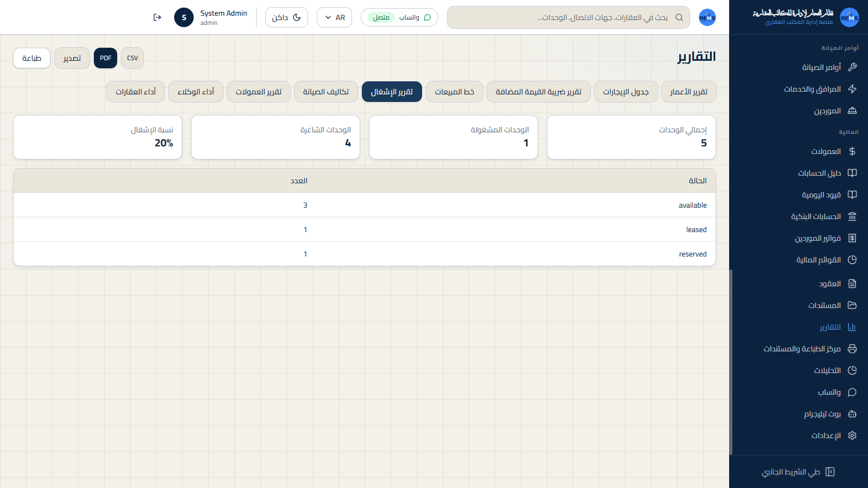868x488 pixels.
Task: Switch to تكاليف الصيانة report tab
Action: coord(326,92)
